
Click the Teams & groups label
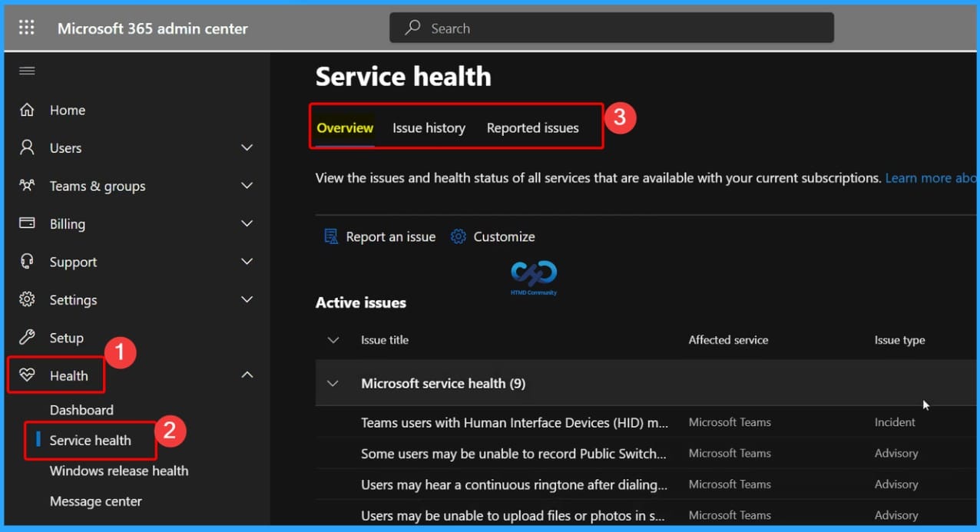point(98,186)
